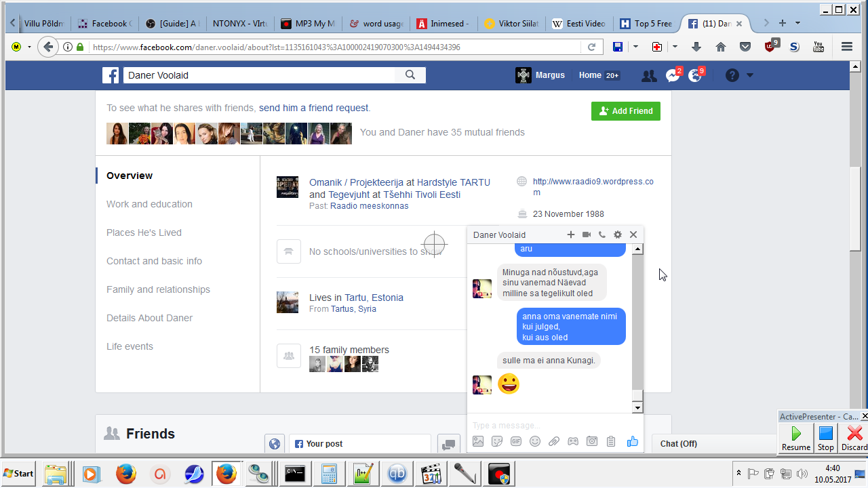Open the games controller icon in chat
868x488 pixels.
573,441
